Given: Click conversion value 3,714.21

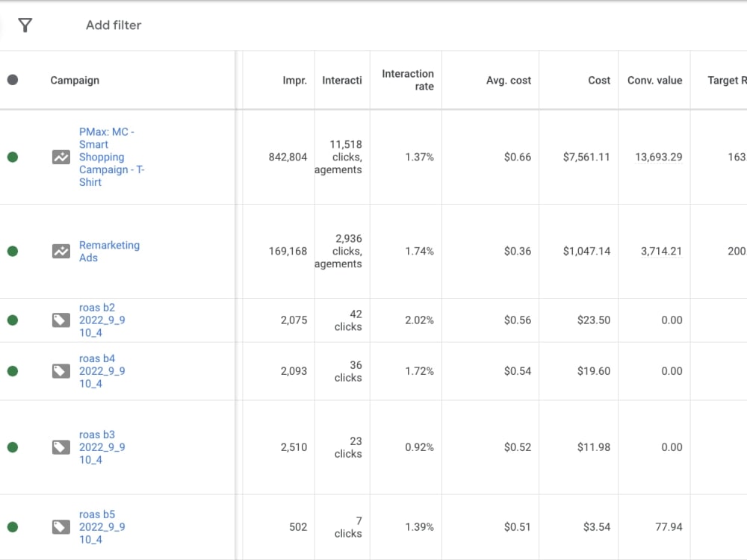Looking at the screenshot, I should pos(661,252).
